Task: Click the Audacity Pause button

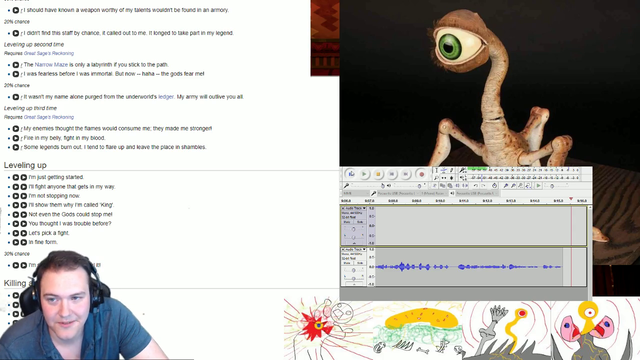Action: point(351,174)
